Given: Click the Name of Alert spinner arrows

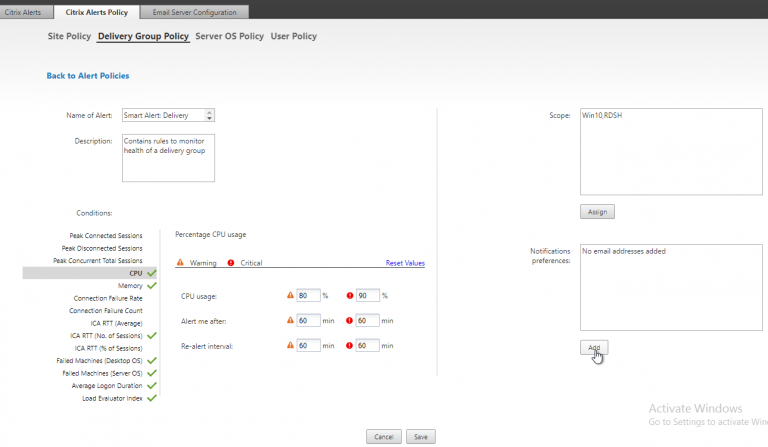Looking at the screenshot, I should [210, 115].
